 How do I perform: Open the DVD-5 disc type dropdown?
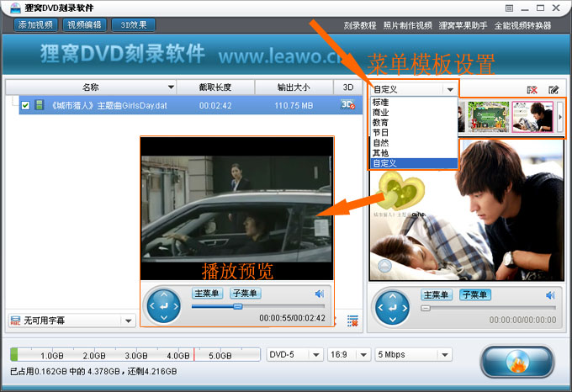coord(294,354)
